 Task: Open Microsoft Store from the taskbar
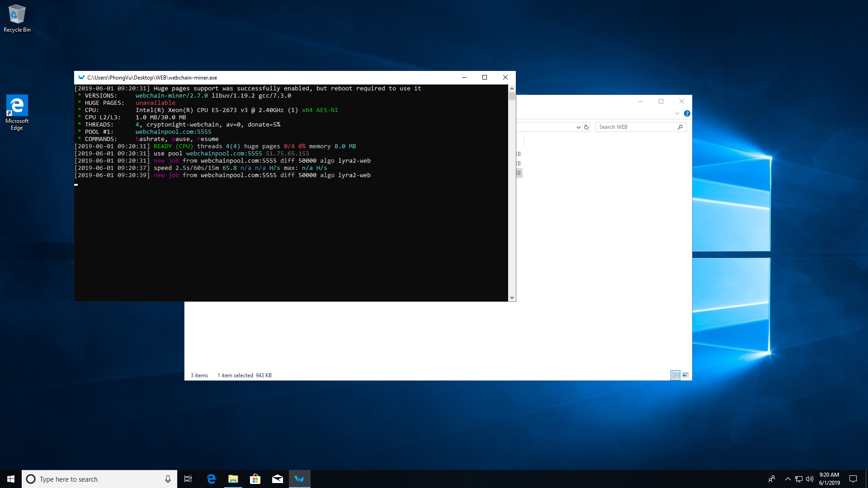coord(255,479)
